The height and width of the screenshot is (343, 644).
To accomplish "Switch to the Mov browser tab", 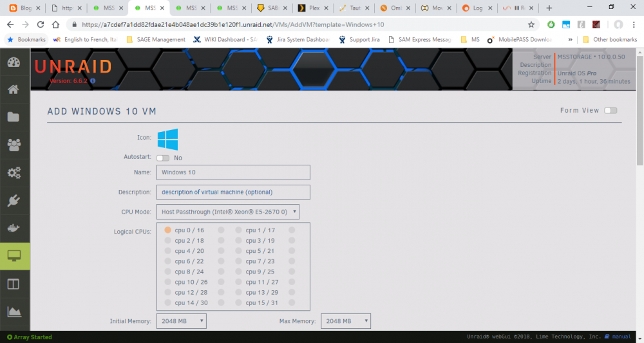I will coord(436,8).
